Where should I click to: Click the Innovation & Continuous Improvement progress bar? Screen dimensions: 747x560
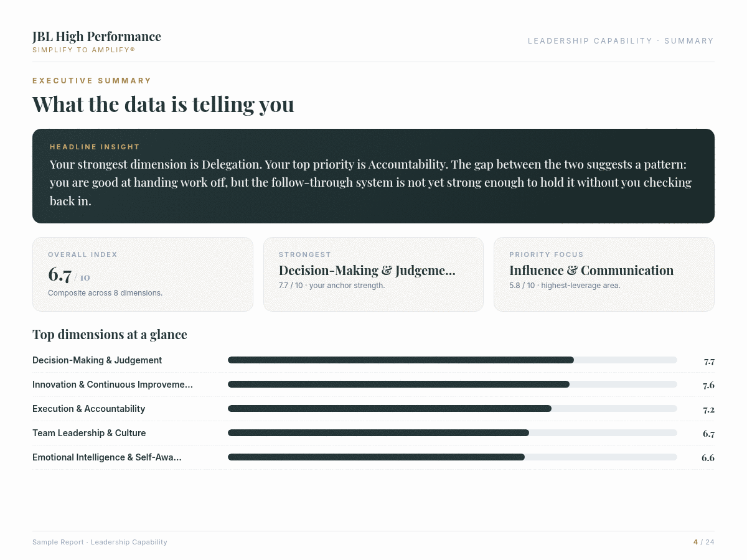pyautogui.click(x=453, y=385)
